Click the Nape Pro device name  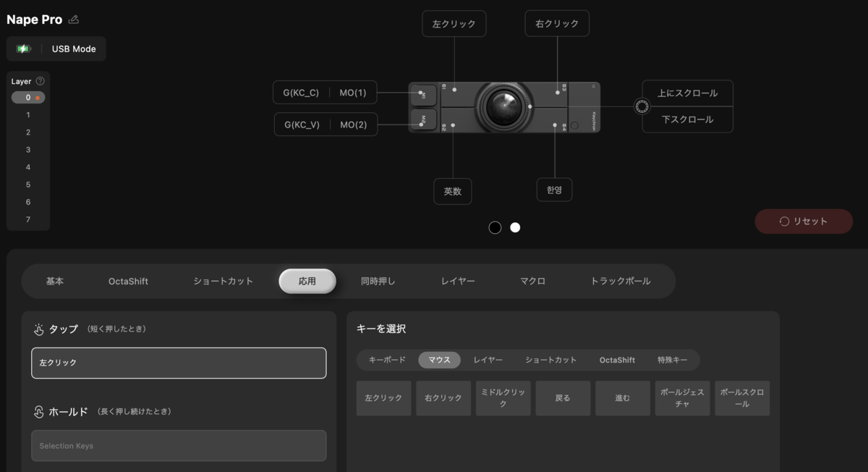[x=34, y=20]
